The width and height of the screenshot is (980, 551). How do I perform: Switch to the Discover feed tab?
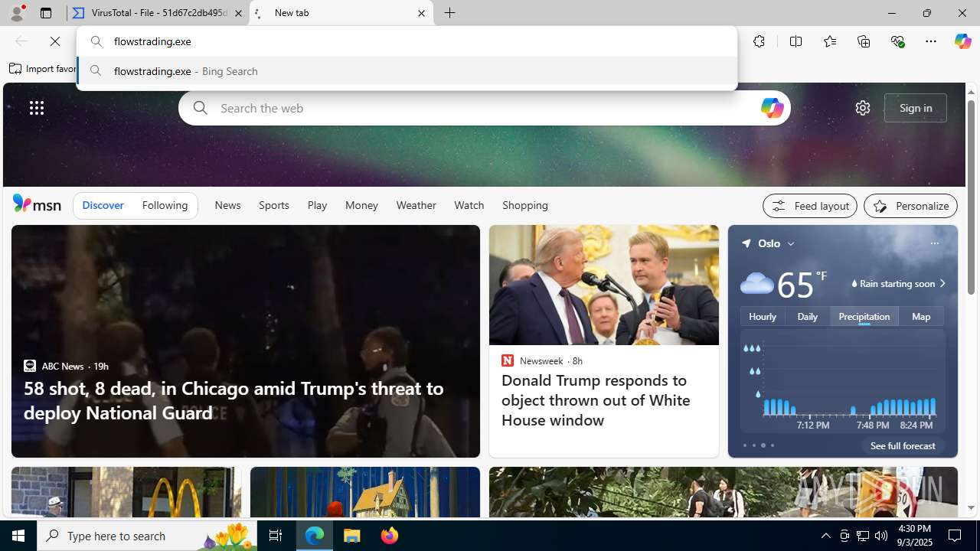point(103,205)
